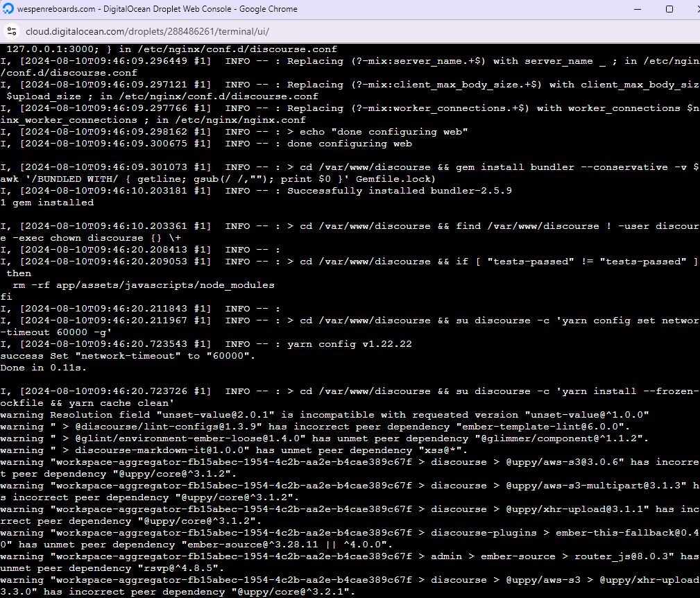Image resolution: width=700 pixels, height=598 pixels.
Task: Click the 09:46:20.208413 empty INFO line
Action: [140, 250]
